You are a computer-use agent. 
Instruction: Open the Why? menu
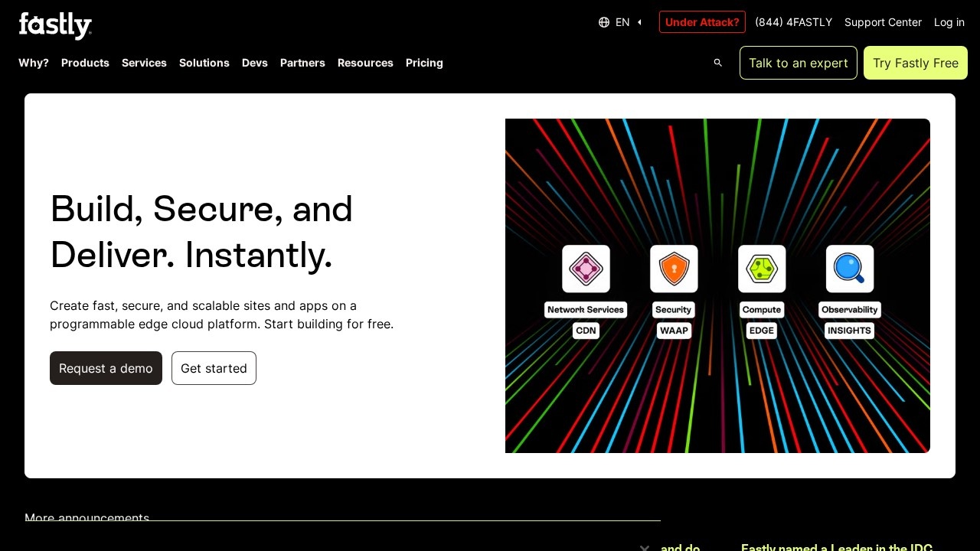pos(34,63)
